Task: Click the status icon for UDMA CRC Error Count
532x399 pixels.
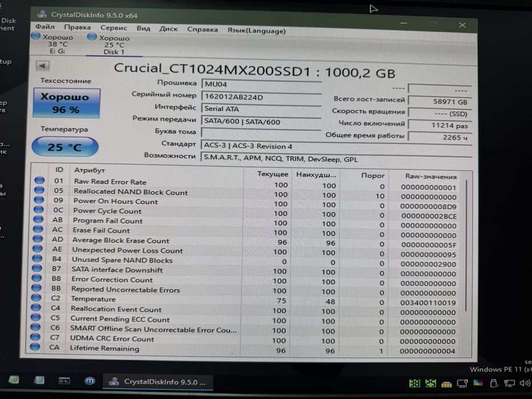Action: click(x=35, y=337)
